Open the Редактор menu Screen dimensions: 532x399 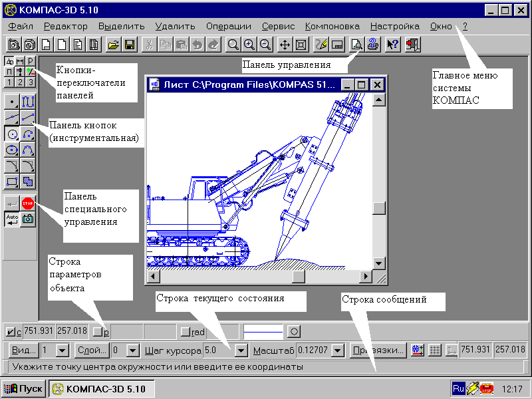pos(65,27)
